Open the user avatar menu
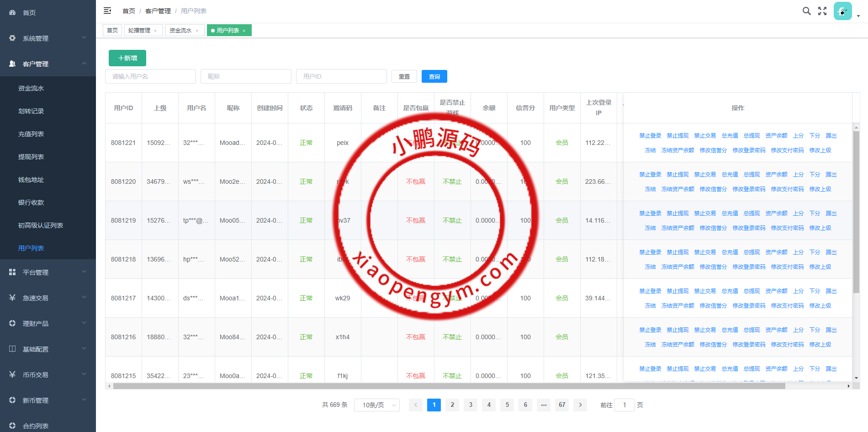This screenshot has height=432, width=868. pos(842,11)
